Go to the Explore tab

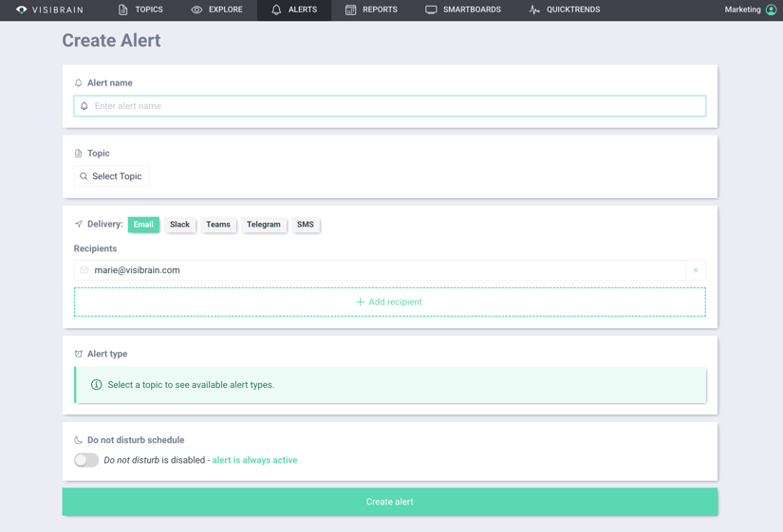[216, 9]
